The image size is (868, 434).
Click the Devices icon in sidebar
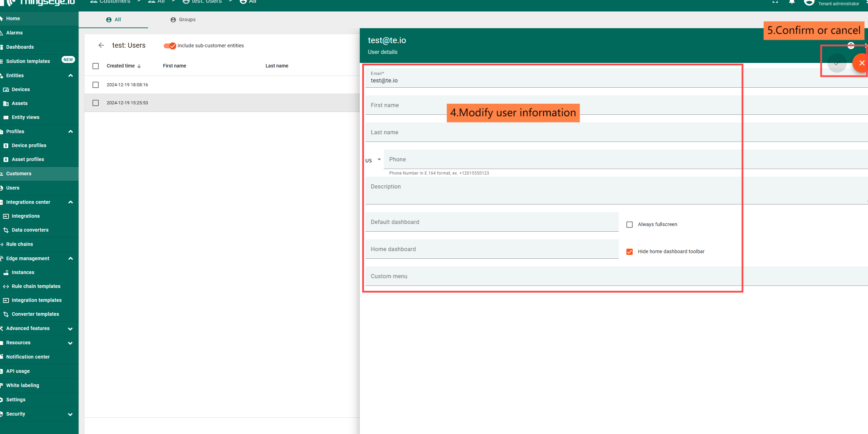coord(6,90)
